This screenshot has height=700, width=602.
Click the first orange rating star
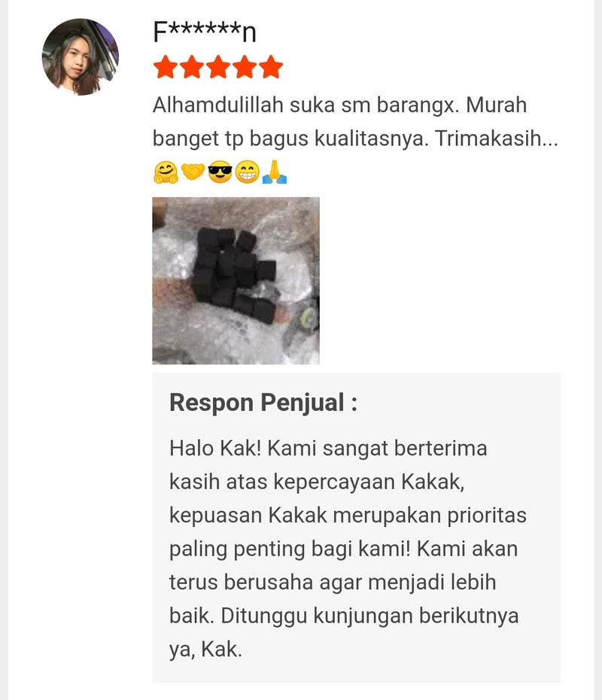165,68
